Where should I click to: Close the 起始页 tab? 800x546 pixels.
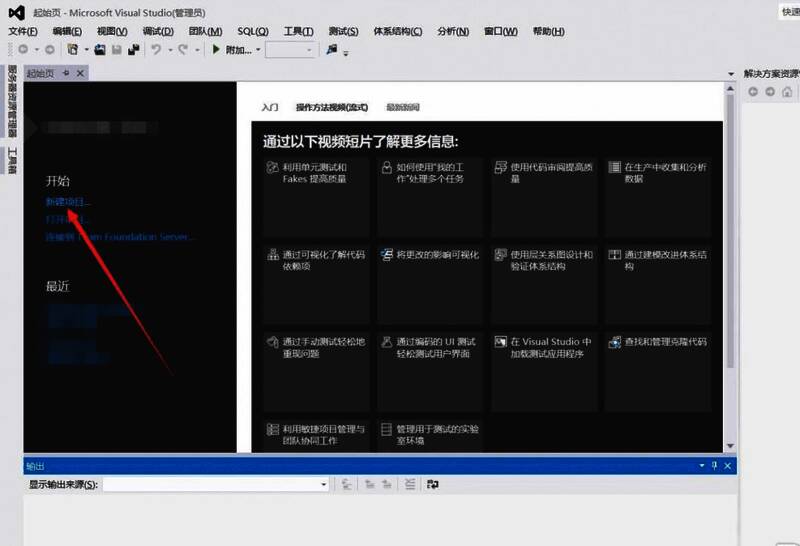[80, 73]
